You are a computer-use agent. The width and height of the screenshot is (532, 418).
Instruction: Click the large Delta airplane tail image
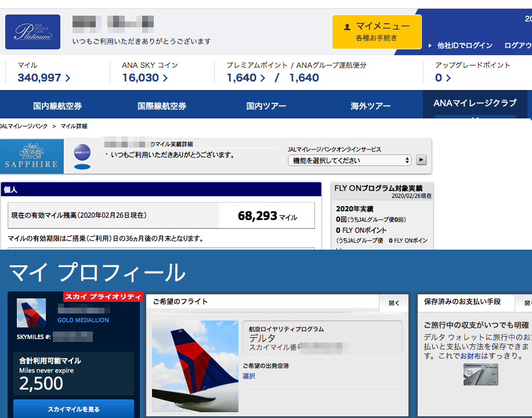coord(195,366)
